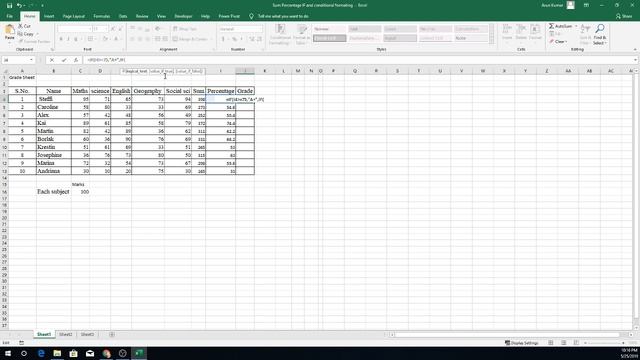Switch to the Data tab
This screenshot has height=360, width=640.
tap(123, 16)
